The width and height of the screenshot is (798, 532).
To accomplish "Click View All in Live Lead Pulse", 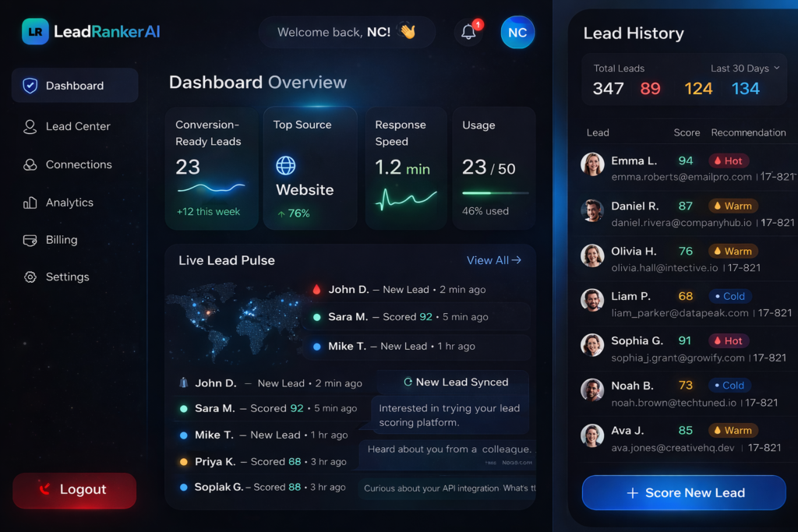I will tap(493, 260).
